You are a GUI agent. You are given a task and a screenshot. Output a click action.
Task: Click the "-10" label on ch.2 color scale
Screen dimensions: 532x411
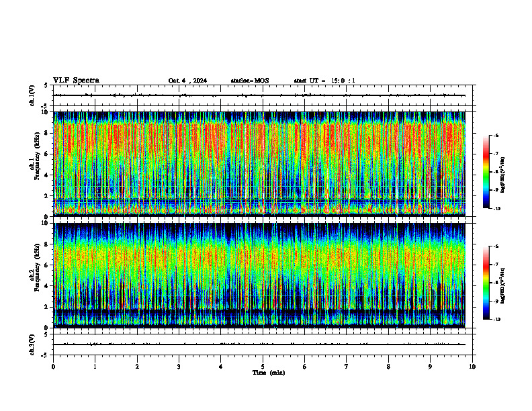497,320
